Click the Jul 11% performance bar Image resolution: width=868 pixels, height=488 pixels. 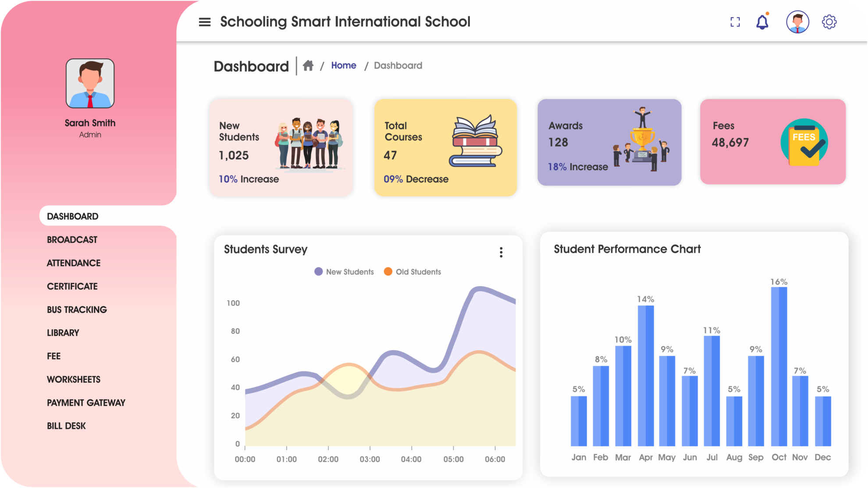point(712,391)
